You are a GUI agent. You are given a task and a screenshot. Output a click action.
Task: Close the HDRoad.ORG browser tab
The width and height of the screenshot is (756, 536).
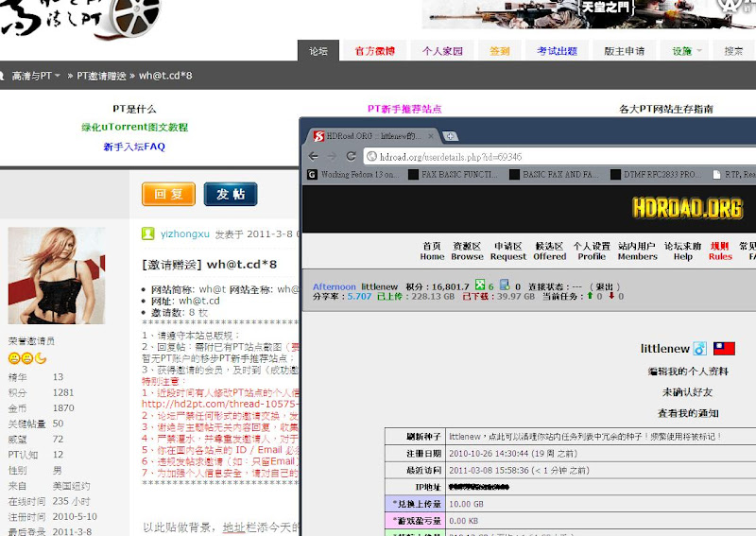pyautogui.click(x=431, y=136)
